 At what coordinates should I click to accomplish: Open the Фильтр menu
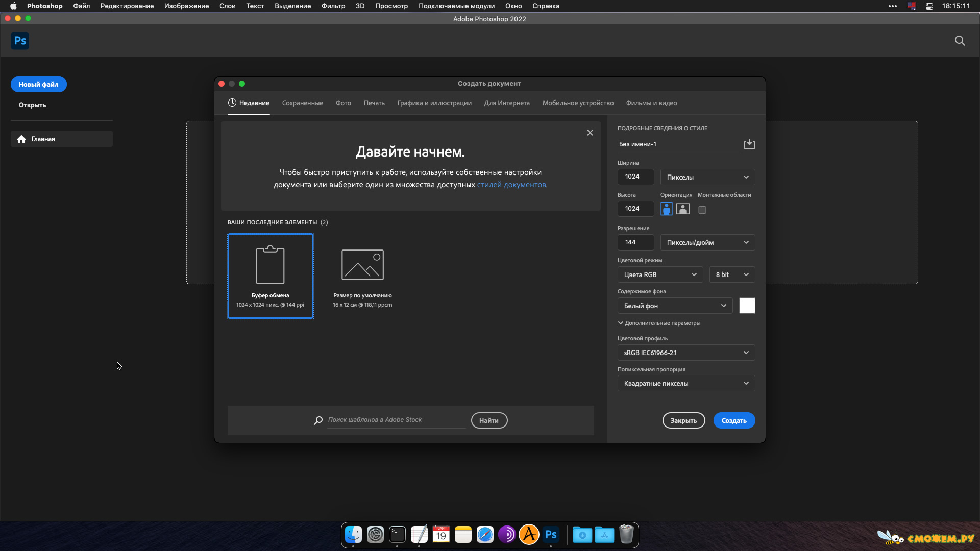tap(333, 6)
